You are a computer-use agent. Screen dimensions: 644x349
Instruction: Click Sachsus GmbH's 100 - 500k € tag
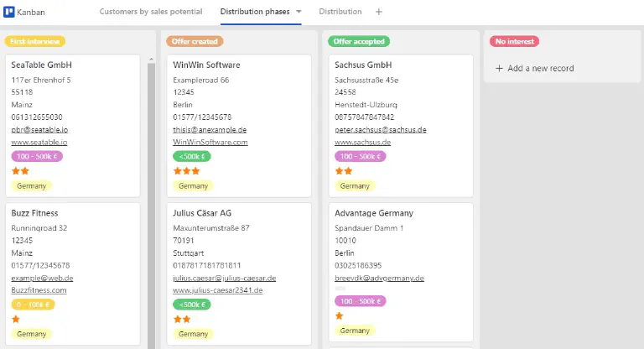click(x=361, y=156)
